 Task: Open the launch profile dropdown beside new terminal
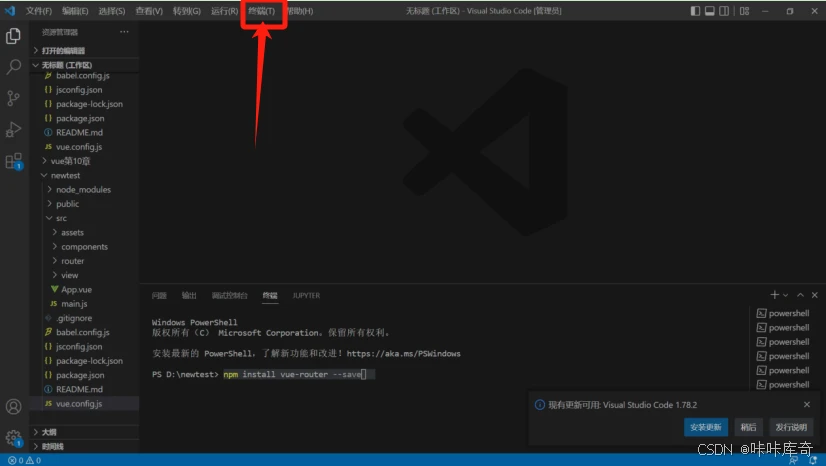click(x=785, y=295)
